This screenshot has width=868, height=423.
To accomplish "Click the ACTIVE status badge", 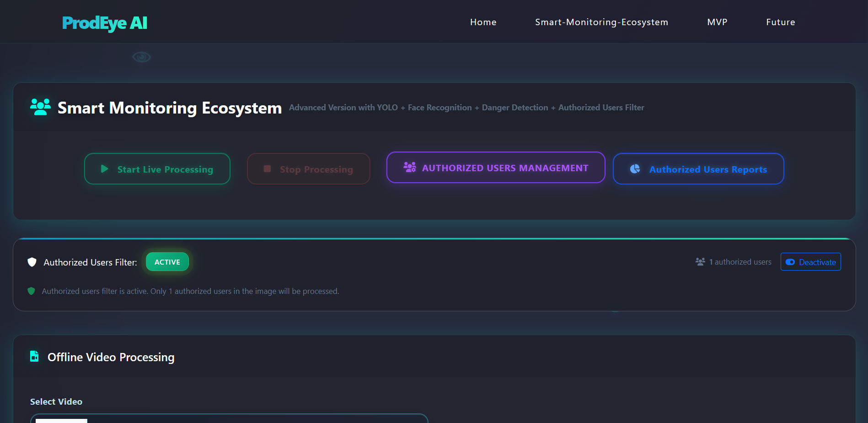I will click(x=167, y=262).
